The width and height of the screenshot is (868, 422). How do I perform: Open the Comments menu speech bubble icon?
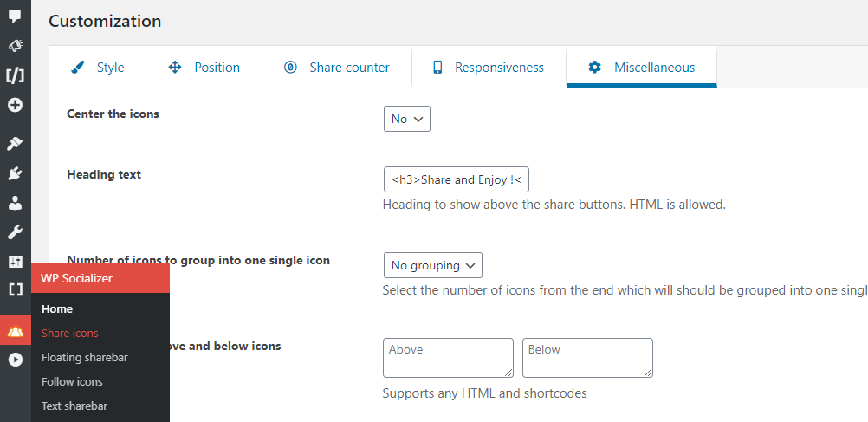(x=15, y=15)
